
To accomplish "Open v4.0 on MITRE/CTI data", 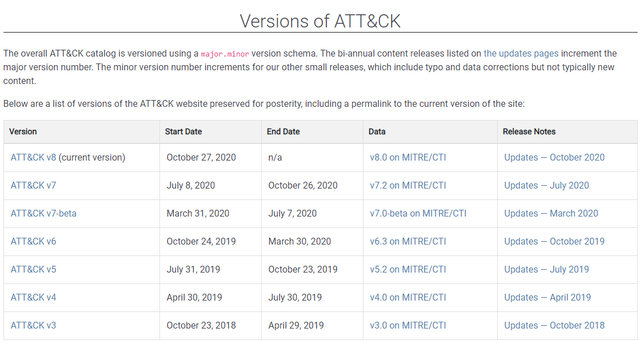I will point(407,297).
